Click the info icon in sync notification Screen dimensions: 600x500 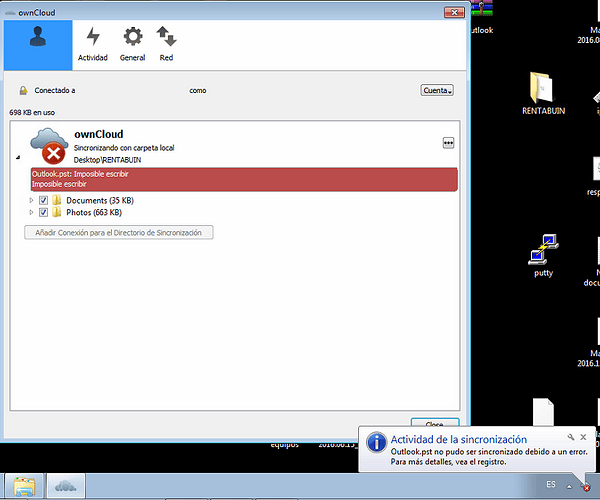[377, 443]
